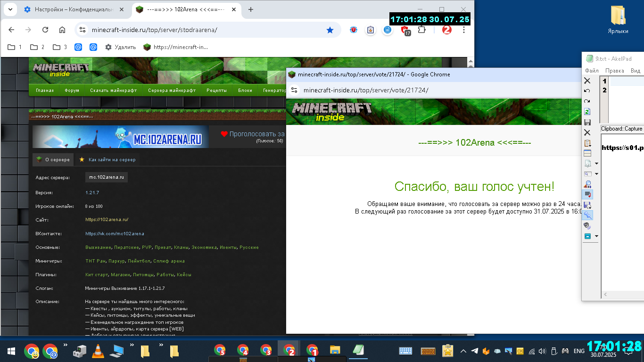Click site info icon in main address bar
This screenshot has height=362, width=644.
pos(83,30)
